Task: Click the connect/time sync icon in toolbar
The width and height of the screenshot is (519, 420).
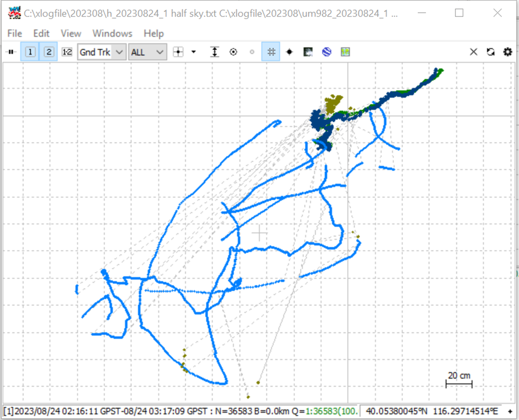Action: point(11,52)
